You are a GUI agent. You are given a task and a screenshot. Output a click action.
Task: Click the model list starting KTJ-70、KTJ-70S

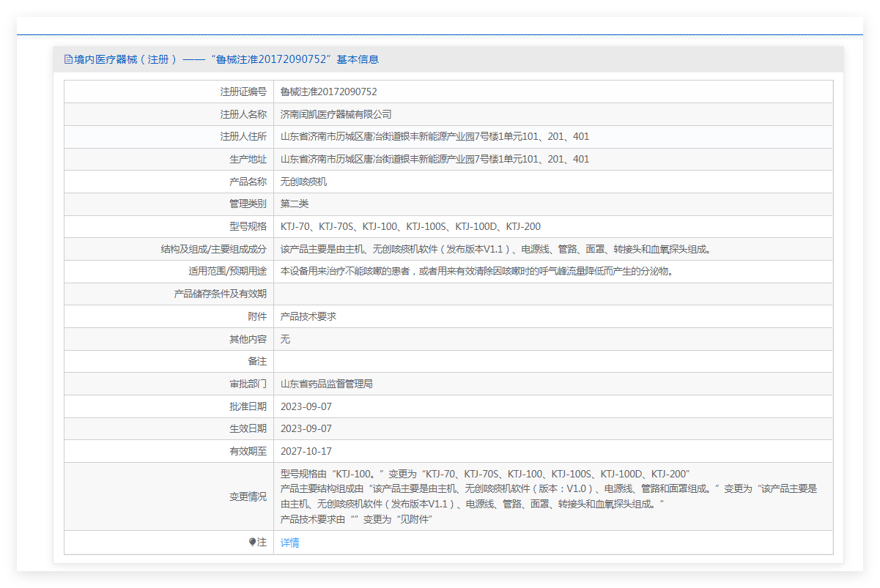[x=410, y=226]
